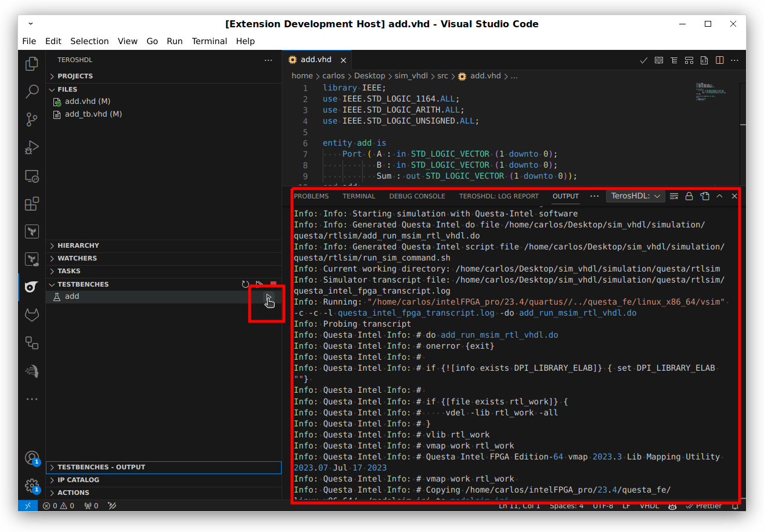Select TerosHDL output channel dropdown
Screen dimensions: 764x532
pos(636,196)
